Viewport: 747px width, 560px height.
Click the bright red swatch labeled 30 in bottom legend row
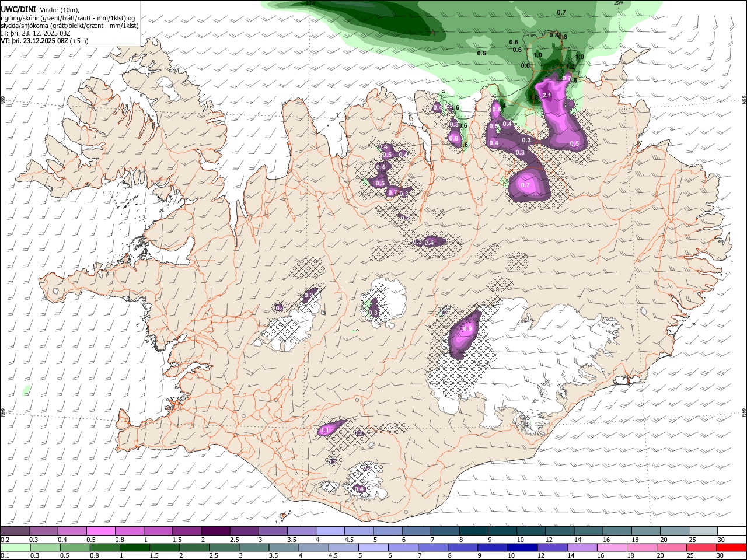(x=732, y=548)
